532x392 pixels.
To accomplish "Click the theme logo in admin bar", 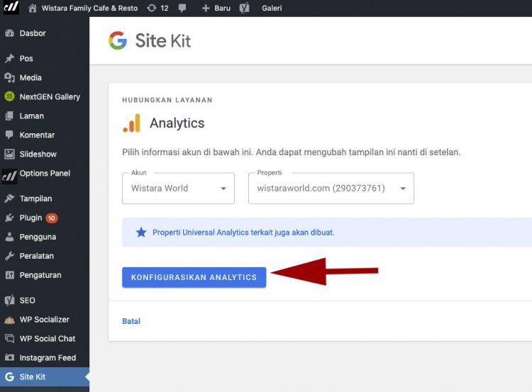I will click(x=11, y=7).
